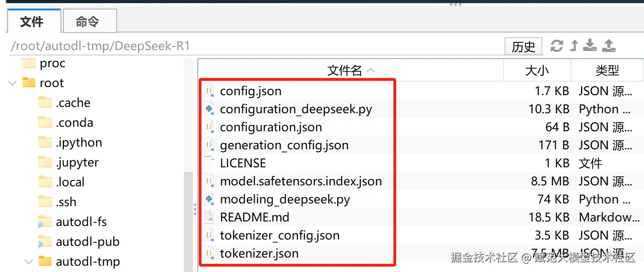
Task: Click the proc folder icon
Action: coord(29,63)
